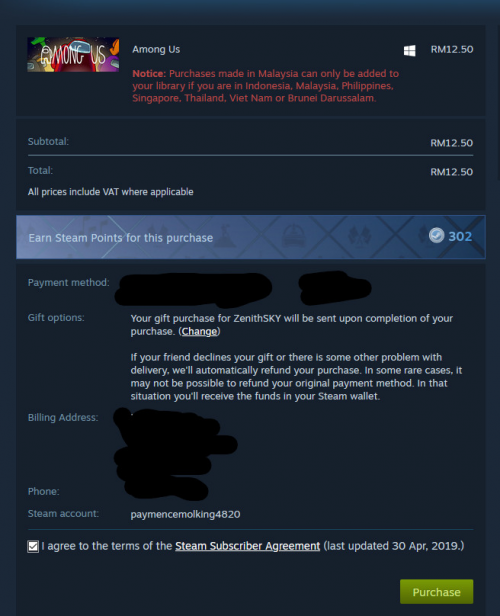Click the Steam Points coin icon
Viewport: 500px width, 616px height.
click(436, 235)
